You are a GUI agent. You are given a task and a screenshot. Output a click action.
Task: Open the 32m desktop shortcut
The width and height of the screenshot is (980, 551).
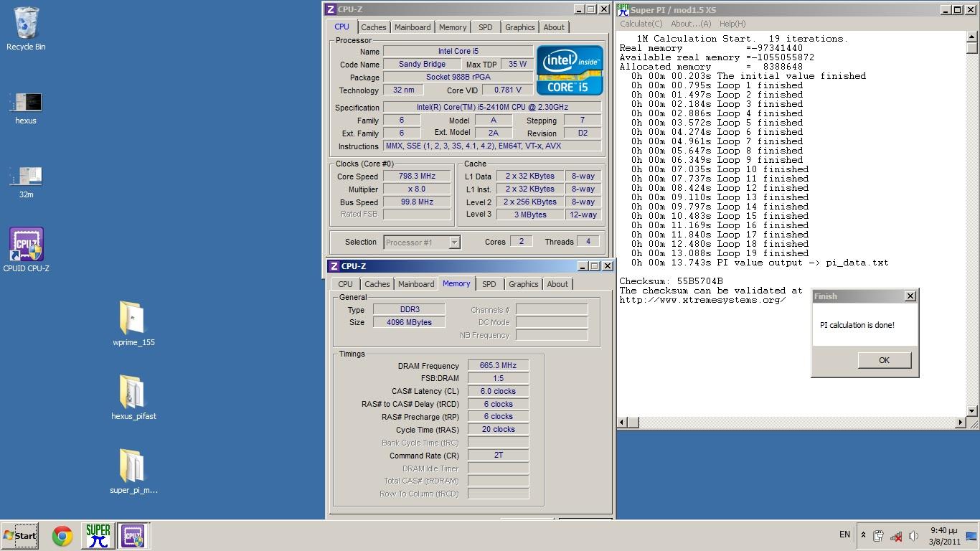coord(26,182)
